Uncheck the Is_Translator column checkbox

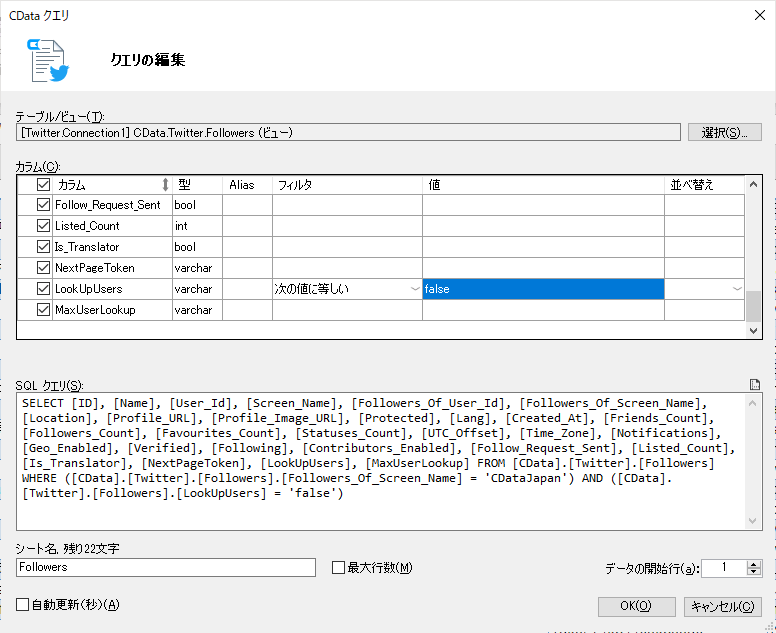click(x=44, y=246)
